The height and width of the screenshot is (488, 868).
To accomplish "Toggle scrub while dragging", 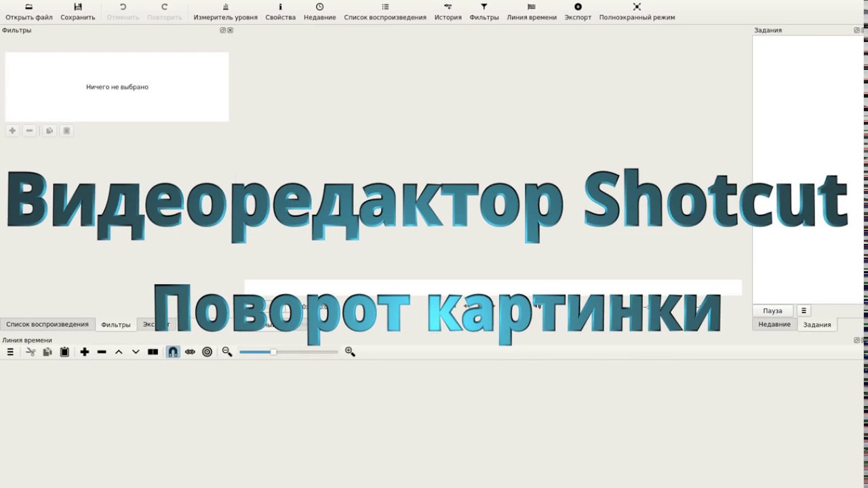I will 190,352.
